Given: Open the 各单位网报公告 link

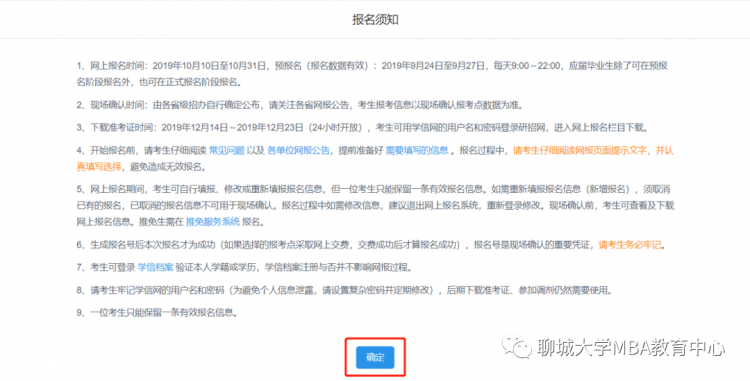Looking at the screenshot, I should 298,150.
